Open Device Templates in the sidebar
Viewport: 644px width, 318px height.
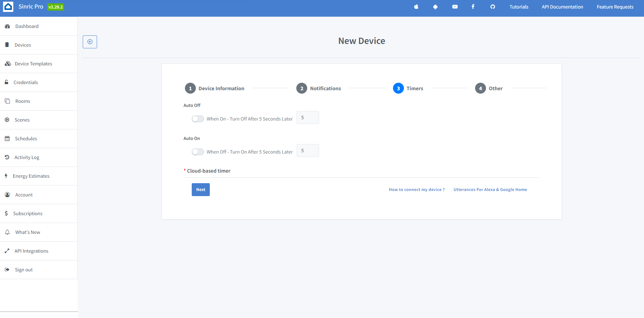point(39,64)
